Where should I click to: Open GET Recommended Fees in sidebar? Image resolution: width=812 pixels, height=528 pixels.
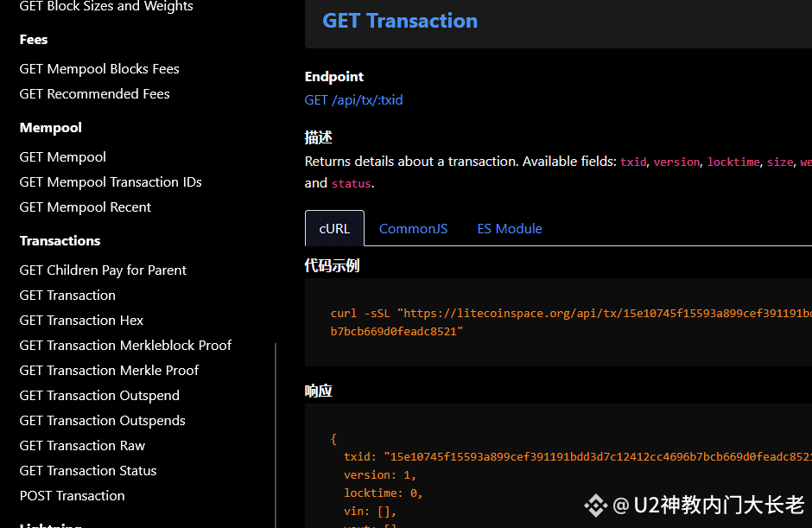pyautogui.click(x=95, y=94)
